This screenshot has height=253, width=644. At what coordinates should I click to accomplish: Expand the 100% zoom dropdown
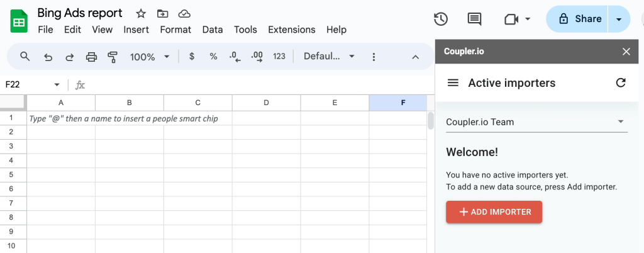click(150, 57)
